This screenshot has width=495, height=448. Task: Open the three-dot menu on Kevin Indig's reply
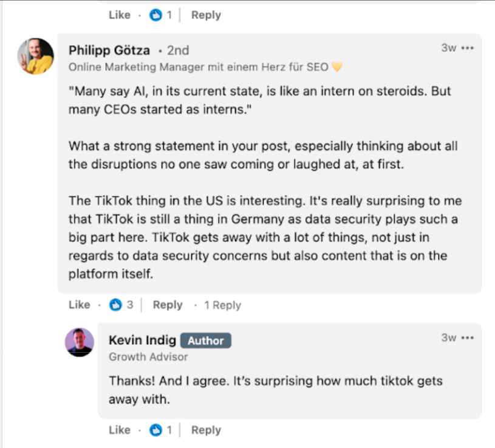467,338
